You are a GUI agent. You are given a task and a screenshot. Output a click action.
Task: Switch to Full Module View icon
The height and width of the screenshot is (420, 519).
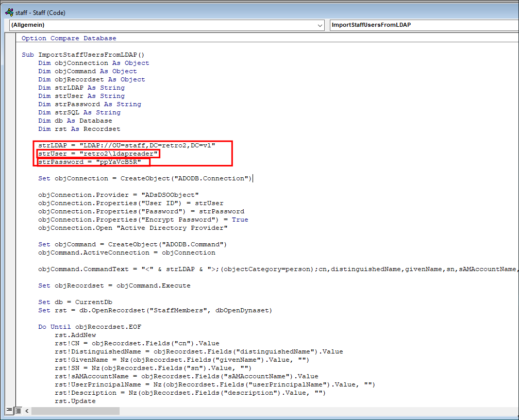[x=18, y=411]
